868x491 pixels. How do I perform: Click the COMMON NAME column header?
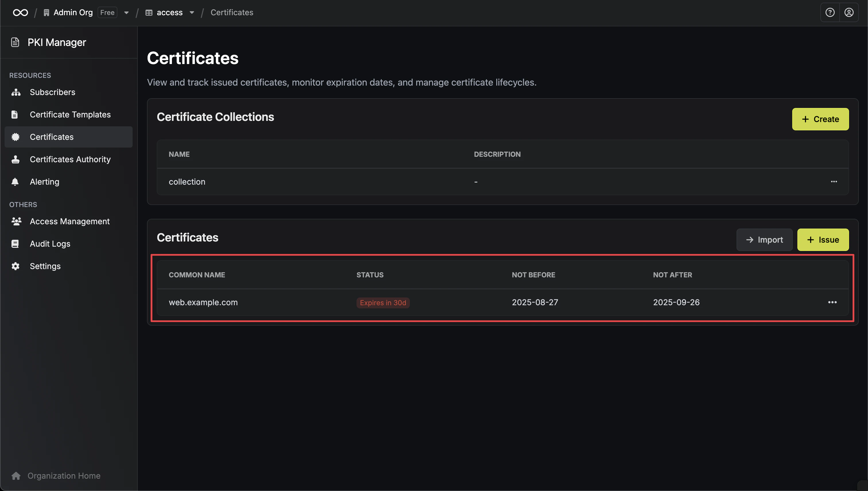pyautogui.click(x=197, y=275)
